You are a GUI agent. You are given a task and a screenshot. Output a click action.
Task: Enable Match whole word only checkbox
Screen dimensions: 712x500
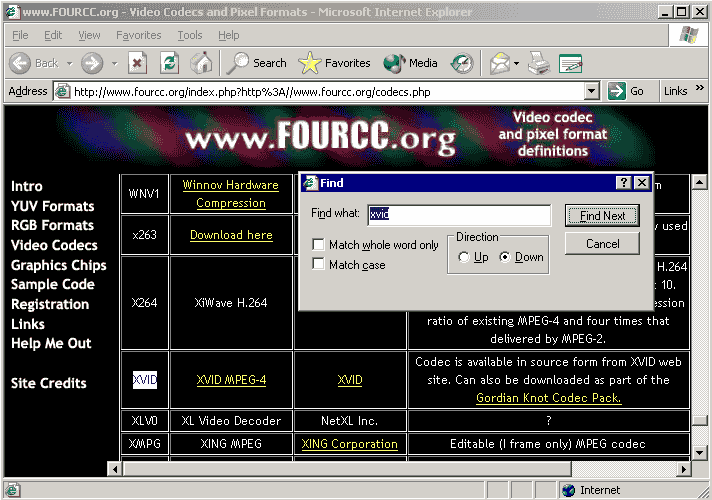[x=318, y=244]
